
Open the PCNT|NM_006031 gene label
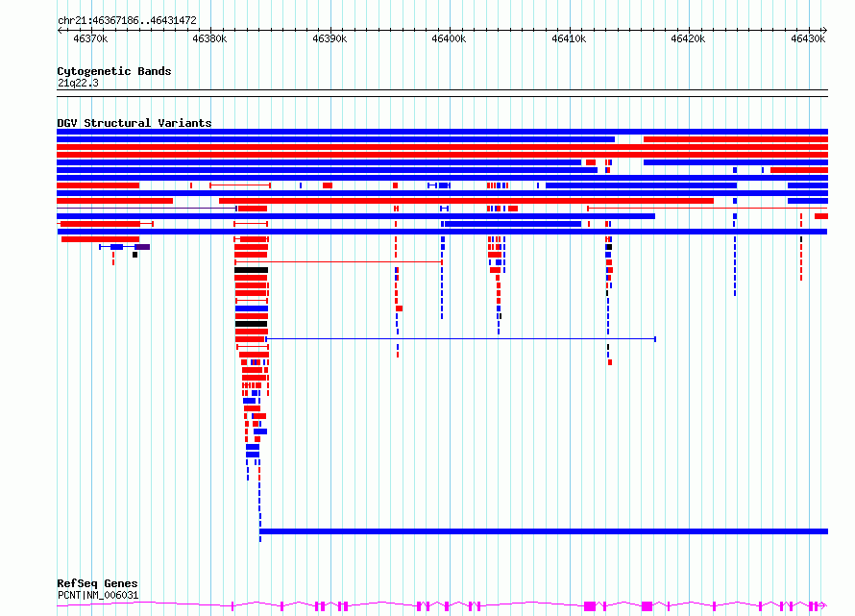(98, 595)
